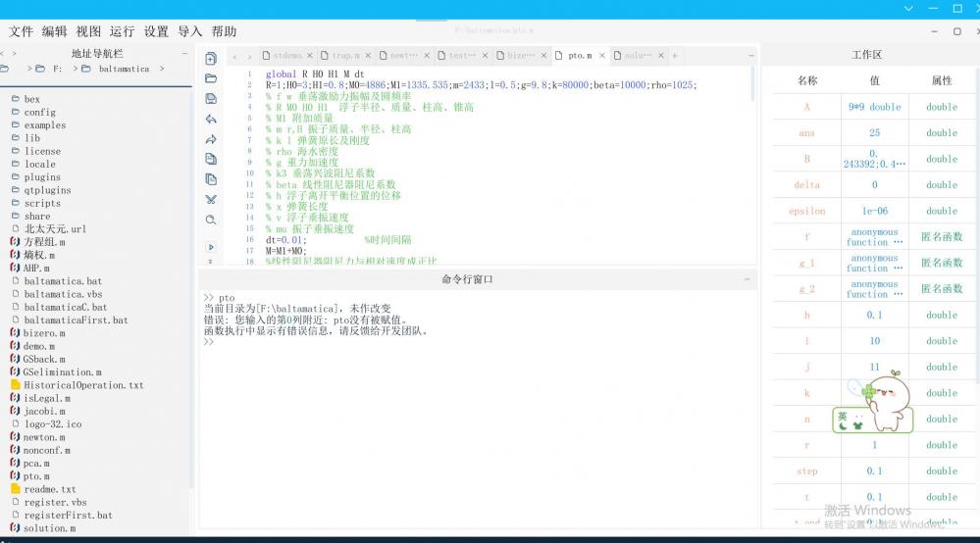Click the magnifier search icon
The width and height of the screenshot is (980, 543).
(211, 220)
